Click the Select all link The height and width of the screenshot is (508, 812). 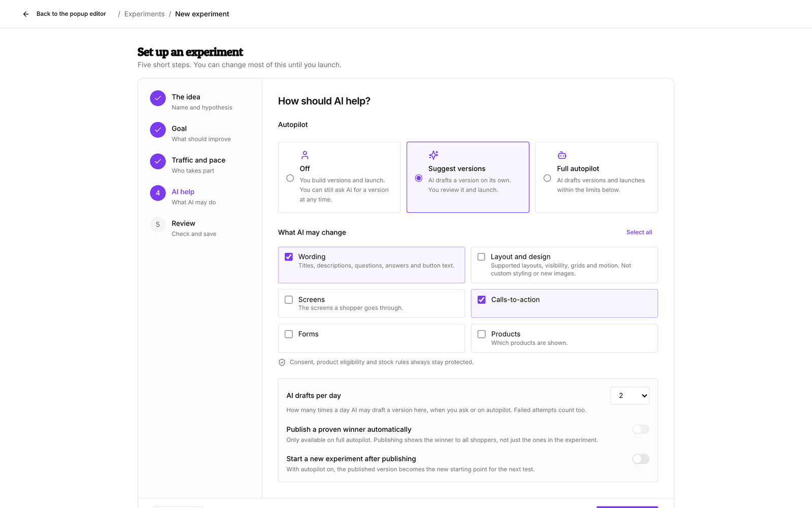639,232
